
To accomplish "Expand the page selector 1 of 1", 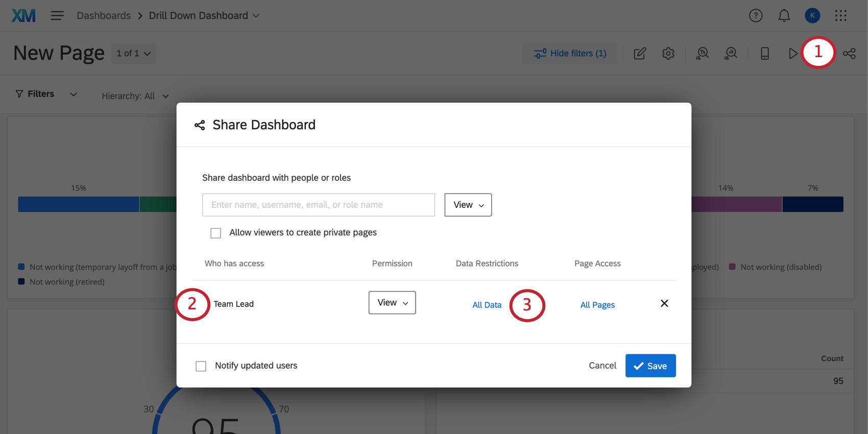I will (134, 54).
